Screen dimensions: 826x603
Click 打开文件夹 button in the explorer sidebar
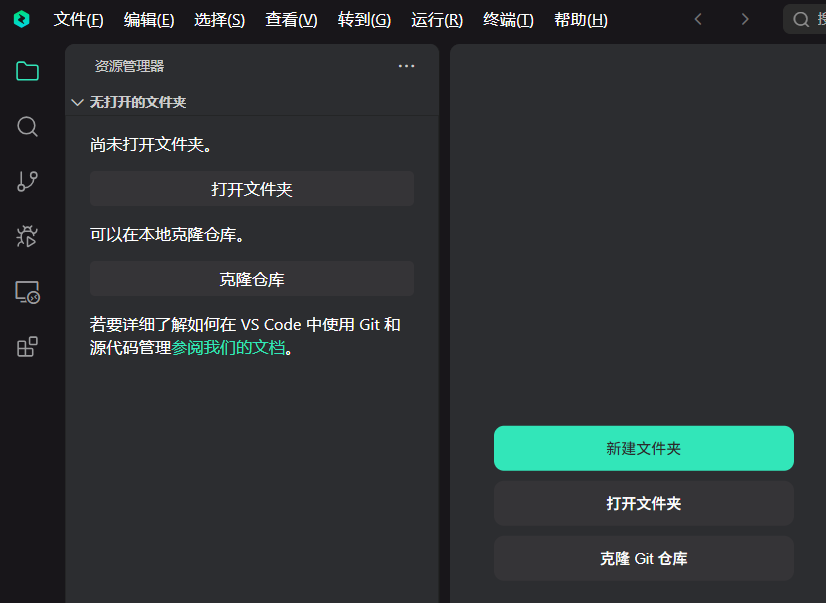[252, 189]
